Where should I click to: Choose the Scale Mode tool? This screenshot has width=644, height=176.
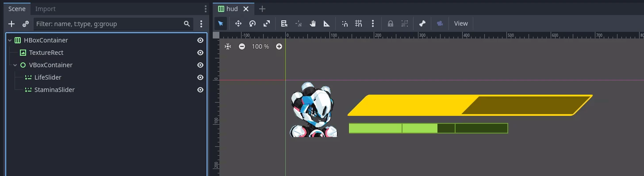pos(267,23)
